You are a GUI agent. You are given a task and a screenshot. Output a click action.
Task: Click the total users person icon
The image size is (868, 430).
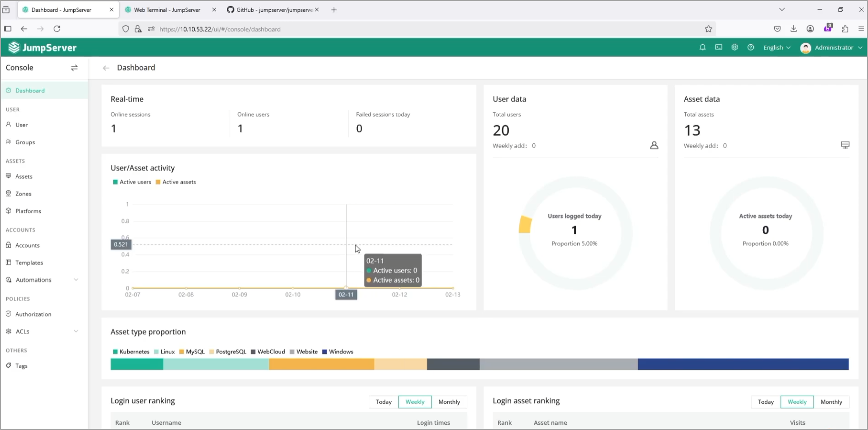pos(654,145)
